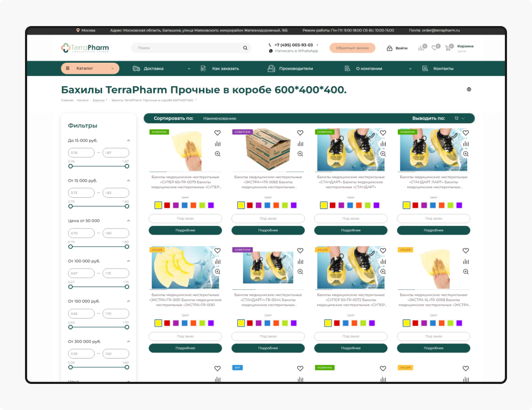
Task: Go to Бахилы breadcrumb
Action: point(99,100)
